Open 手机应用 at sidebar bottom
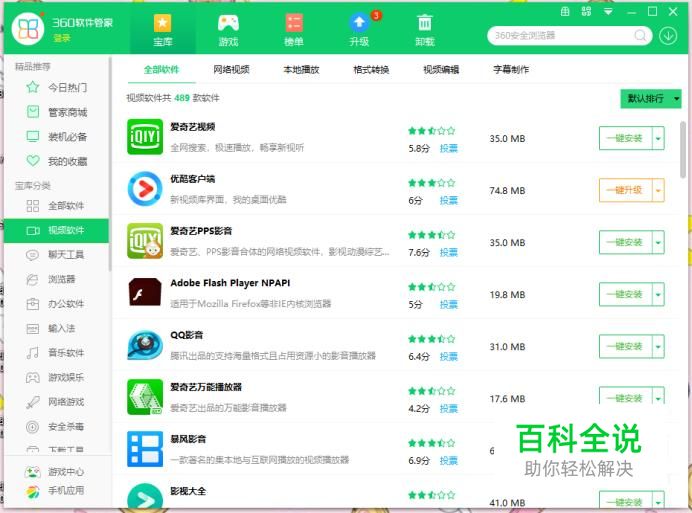Screen dimensions: 692x513 [x=55, y=491]
